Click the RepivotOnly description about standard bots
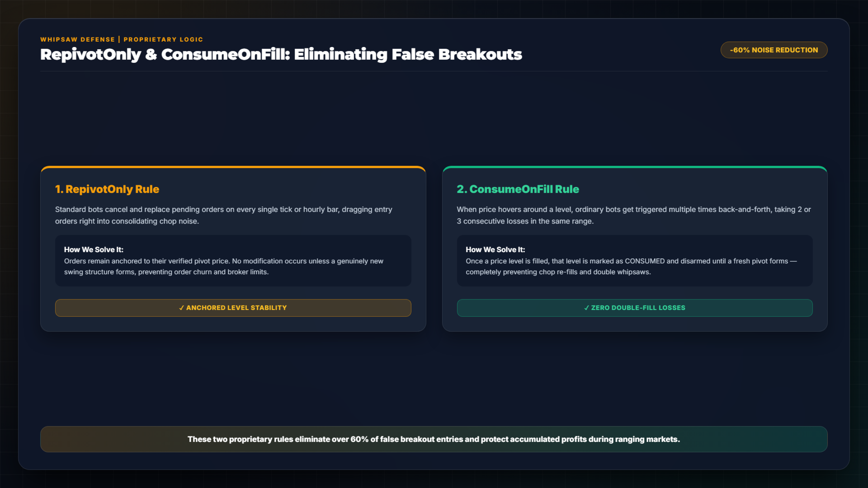This screenshot has width=868, height=488. pyautogui.click(x=224, y=216)
